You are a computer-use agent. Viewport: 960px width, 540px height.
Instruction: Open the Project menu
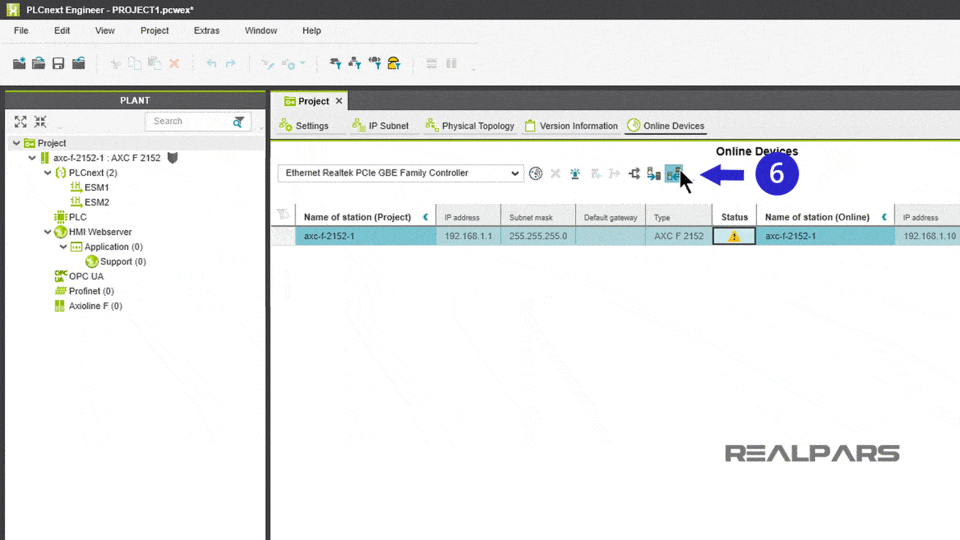tap(154, 31)
